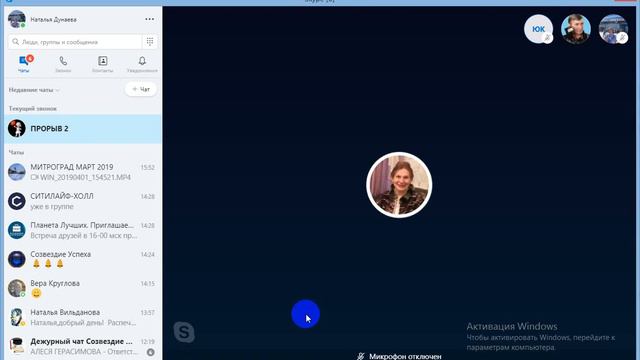640x360 pixels.
Task: Open the dial pad icon beside search
Action: pyautogui.click(x=150, y=42)
